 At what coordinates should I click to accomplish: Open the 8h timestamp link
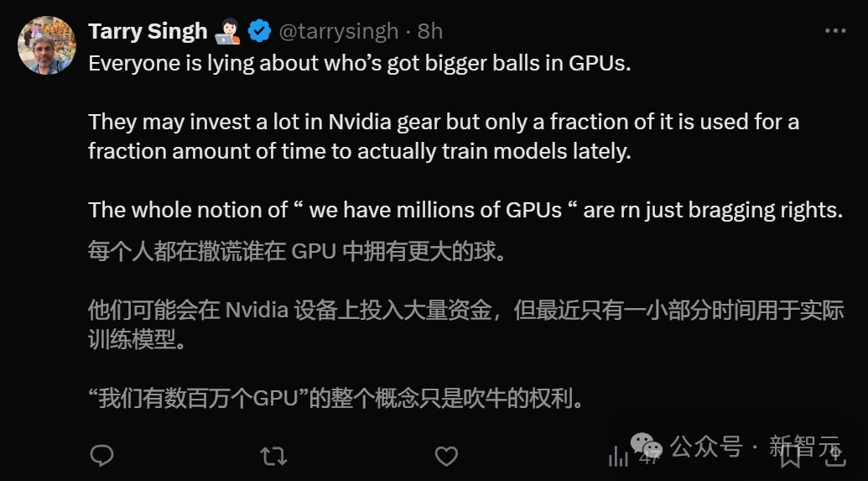(x=430, y=32)
